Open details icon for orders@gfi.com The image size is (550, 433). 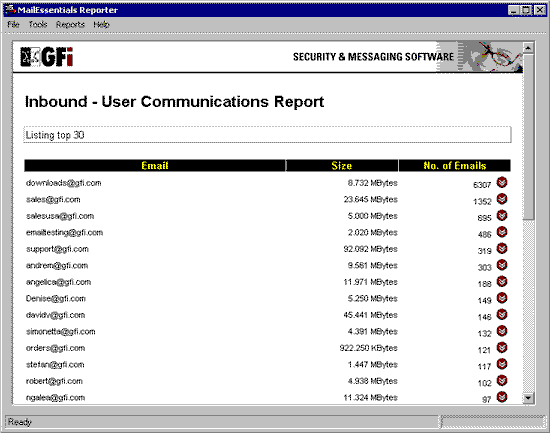pos(502,347)
